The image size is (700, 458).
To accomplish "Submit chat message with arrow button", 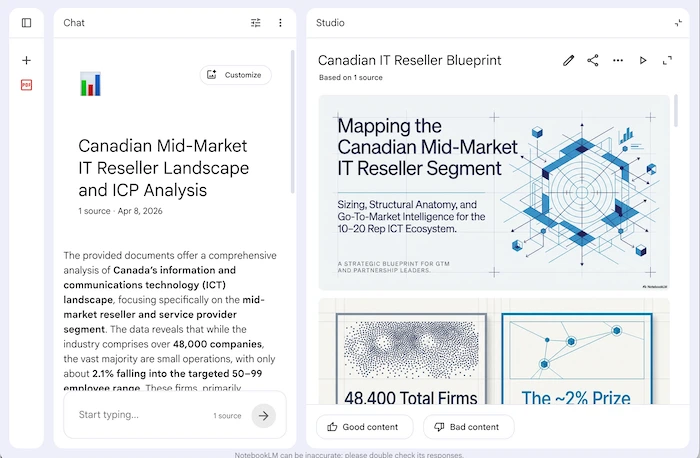I will pos(263,415).
